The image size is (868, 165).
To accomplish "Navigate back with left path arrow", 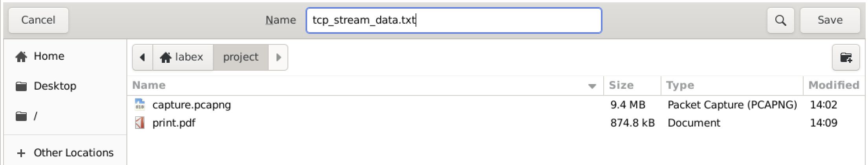I will [143, 57].
